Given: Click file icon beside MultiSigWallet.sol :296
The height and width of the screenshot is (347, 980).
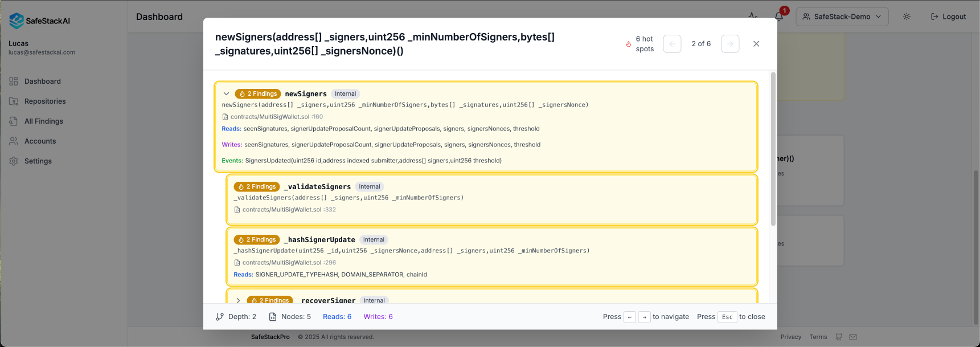Looking at the screenshot, I should (237, 263).
